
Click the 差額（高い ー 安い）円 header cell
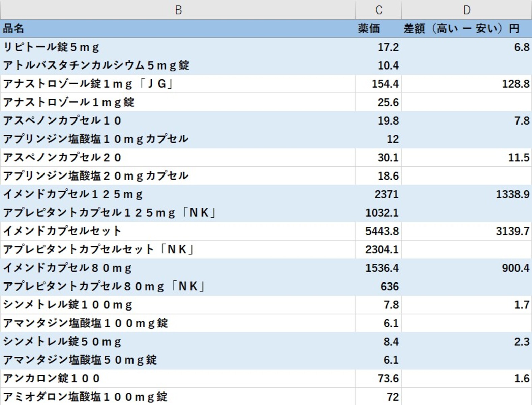click(467, 29)
